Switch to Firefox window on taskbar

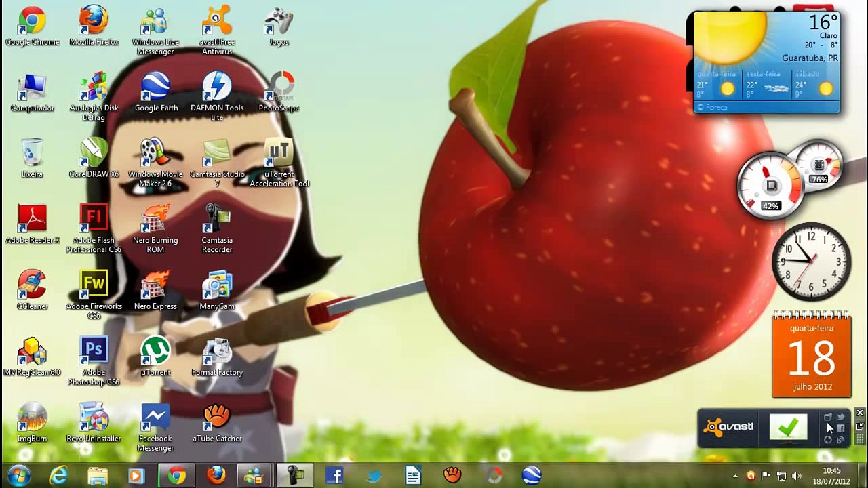point(216,476)
